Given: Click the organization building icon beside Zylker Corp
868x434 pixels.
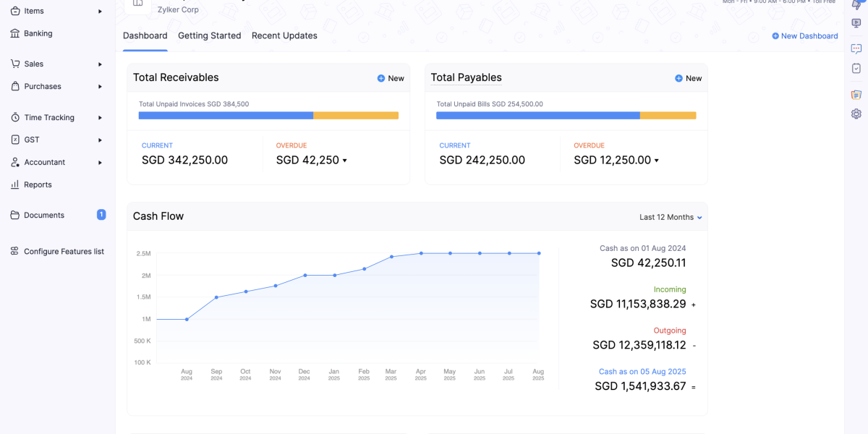Looking at the screenshot, I should click(x=138, y=4).
